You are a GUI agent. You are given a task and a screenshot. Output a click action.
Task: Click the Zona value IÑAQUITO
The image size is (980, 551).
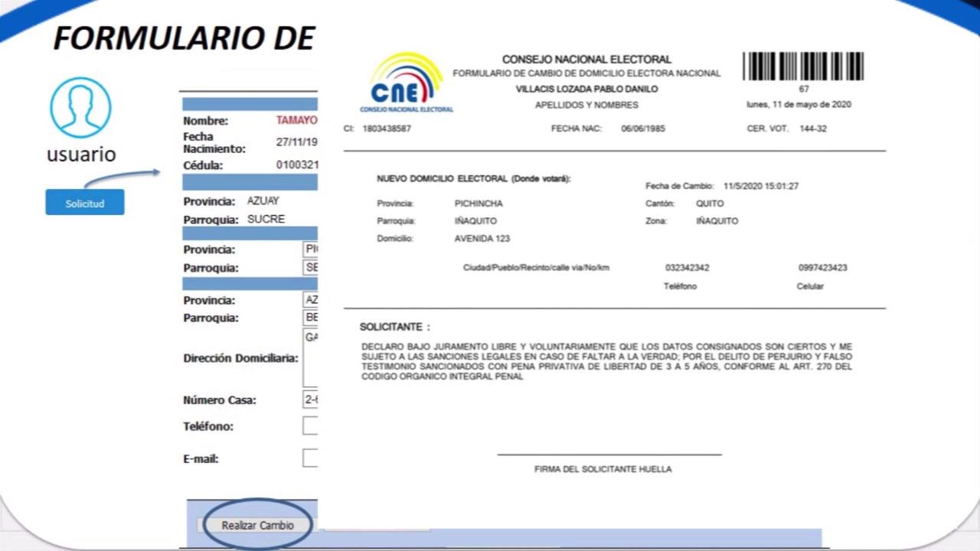click(717, 221)
